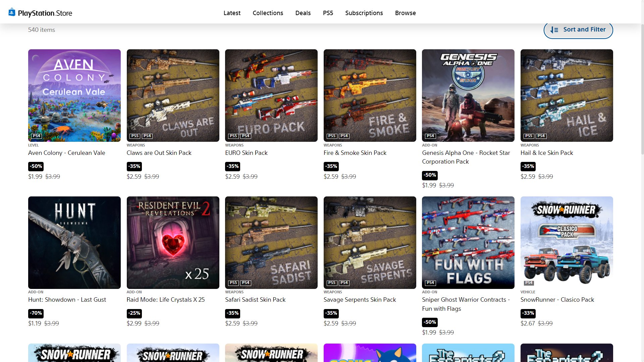Image resolution: width=644 pixels, height=362 pixels.
Task: Open the Fire & Smoke Skin Pack title
Action: (355, 153)
